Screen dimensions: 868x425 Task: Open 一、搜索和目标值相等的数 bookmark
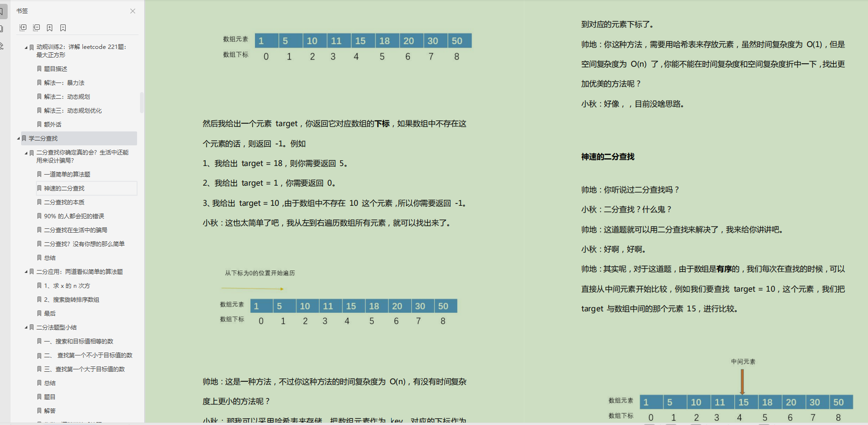tap(79, 341)
